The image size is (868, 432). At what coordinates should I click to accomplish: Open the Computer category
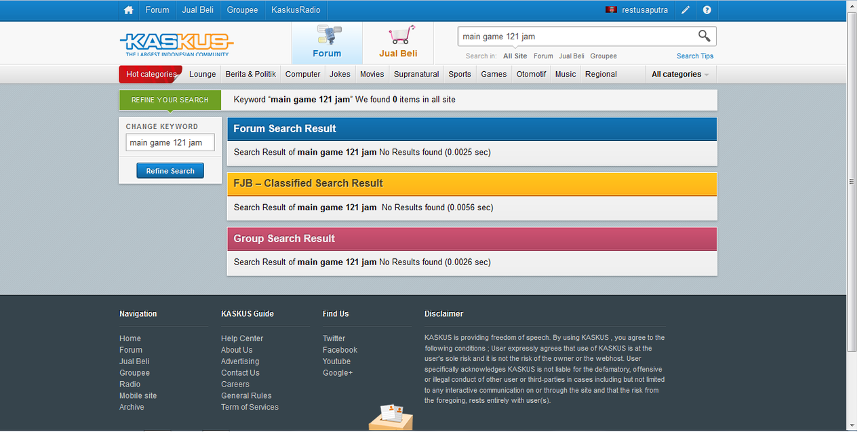coord(303,75)
